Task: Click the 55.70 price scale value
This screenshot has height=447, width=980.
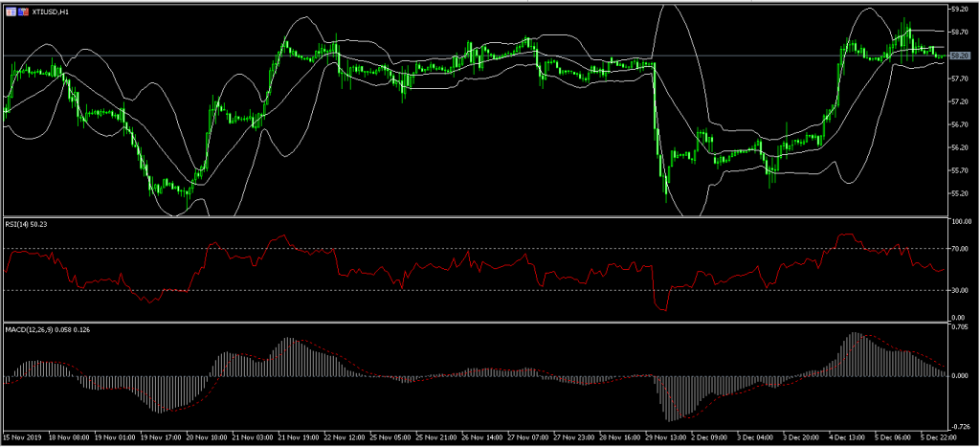Action: pos(959,170)
